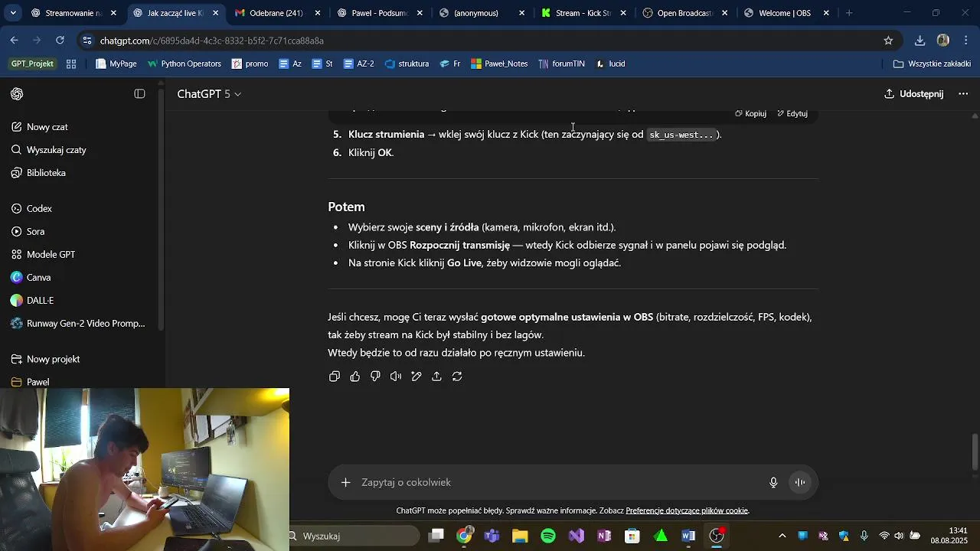Open the tab search dropdown in Chrome
The height and width of the screenshot is (551, 980).
(13, 13)
